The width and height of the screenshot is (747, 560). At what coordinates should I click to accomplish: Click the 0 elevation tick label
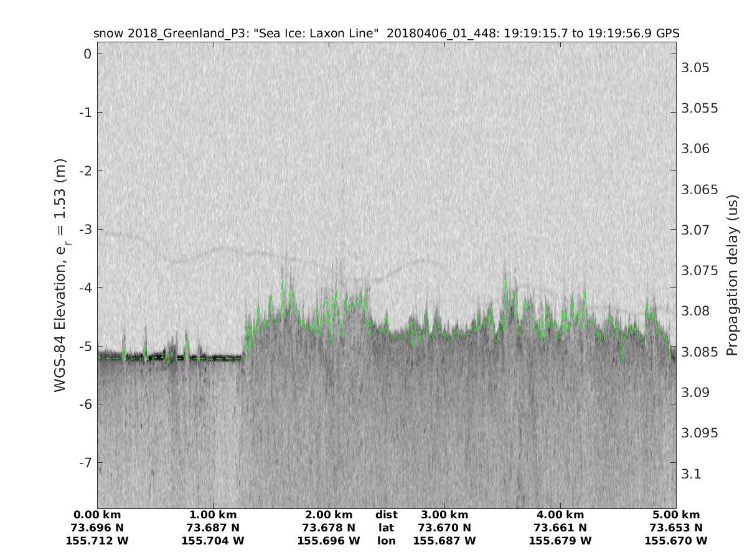click(x=88, y=54)
